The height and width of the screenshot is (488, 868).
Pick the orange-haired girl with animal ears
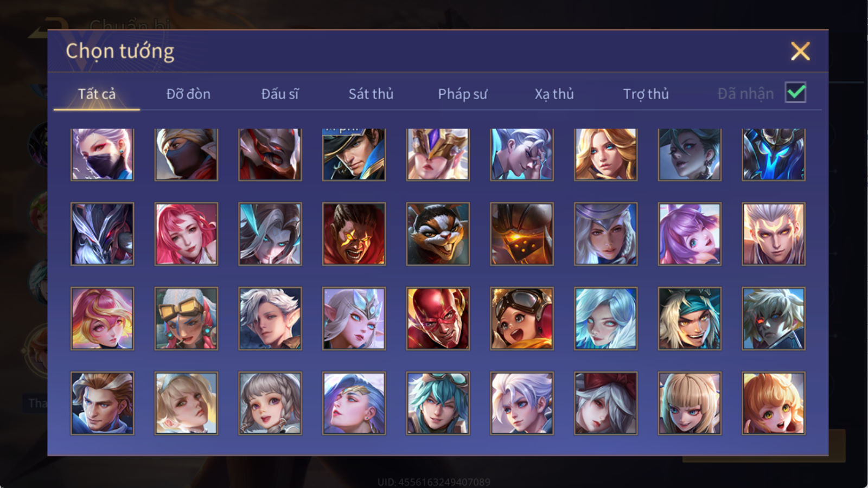pos(774,403)
